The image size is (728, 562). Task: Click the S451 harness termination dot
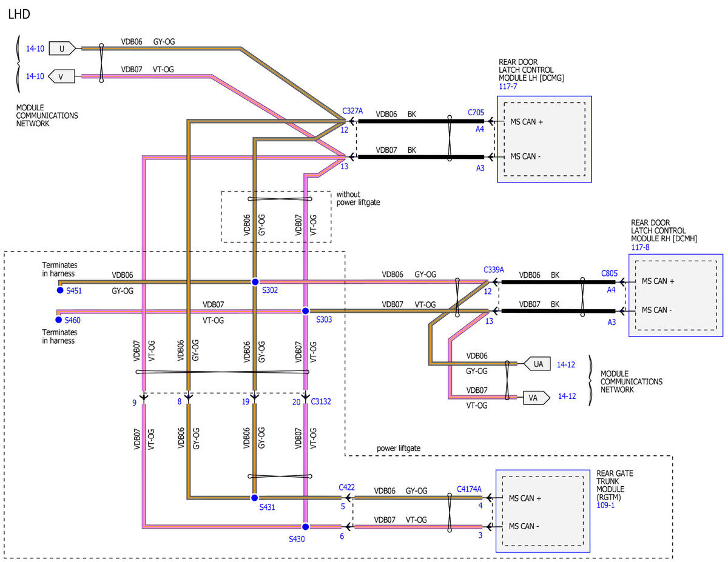(59, 291)
